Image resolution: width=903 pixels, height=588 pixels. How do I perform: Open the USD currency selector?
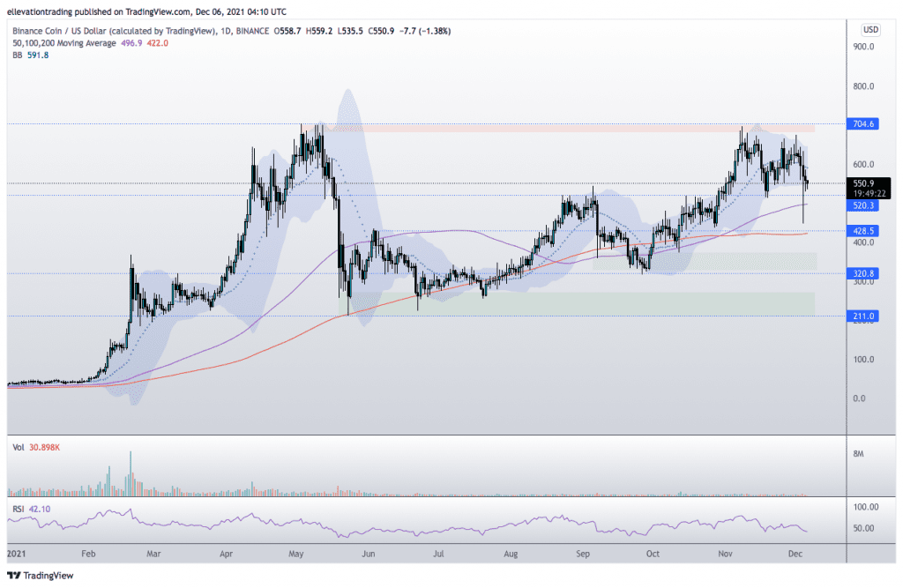(870, 30)
